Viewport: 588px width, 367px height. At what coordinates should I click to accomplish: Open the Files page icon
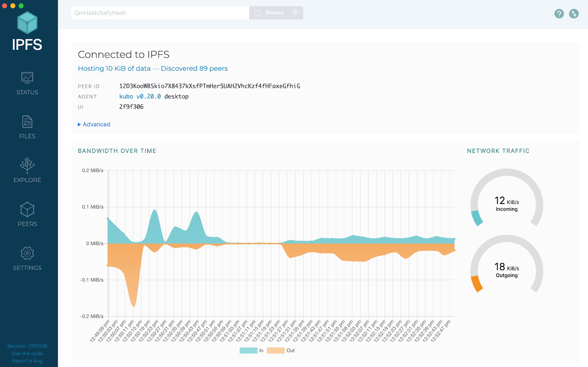click(27, 122)
